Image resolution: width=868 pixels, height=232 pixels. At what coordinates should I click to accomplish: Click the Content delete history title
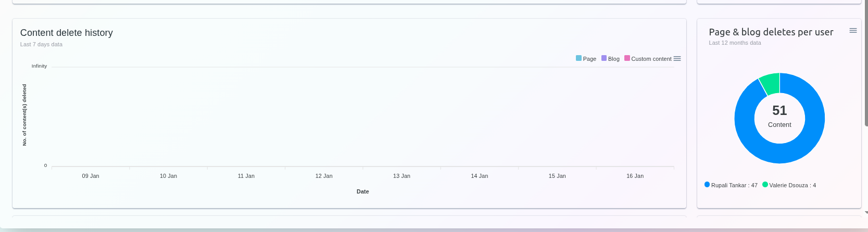[67, 33]
